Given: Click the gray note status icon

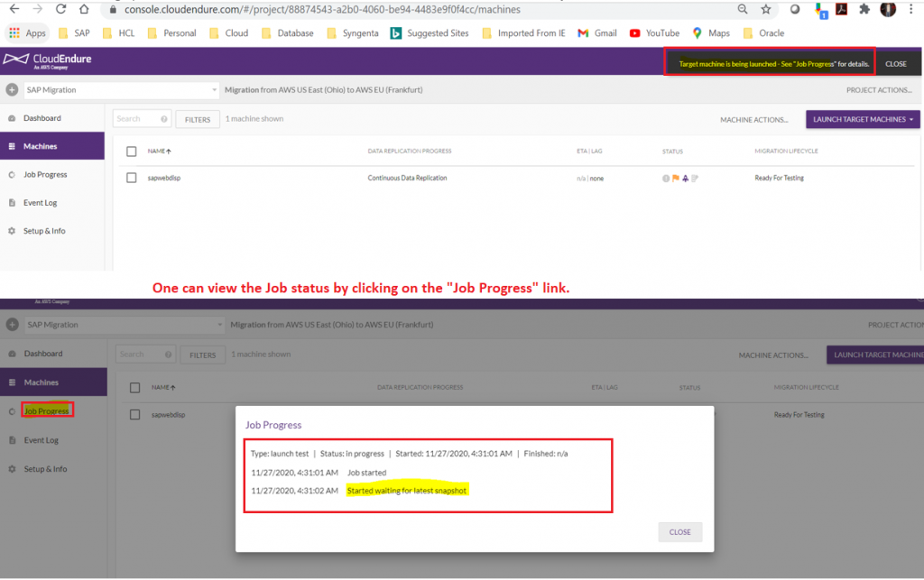Looking at the screenshot, I should click(695, 179).
